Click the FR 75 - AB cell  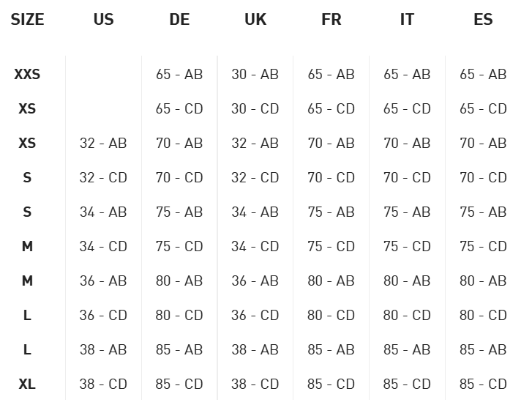coord(331,212)
